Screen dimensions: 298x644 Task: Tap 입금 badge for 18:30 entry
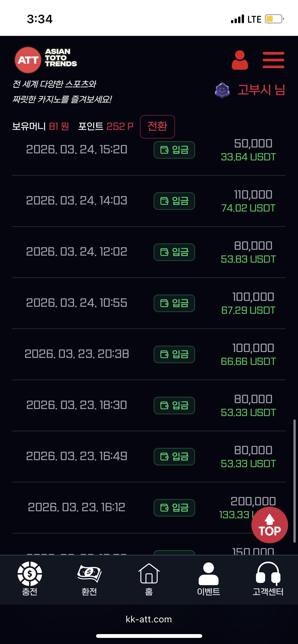(174, 405)
